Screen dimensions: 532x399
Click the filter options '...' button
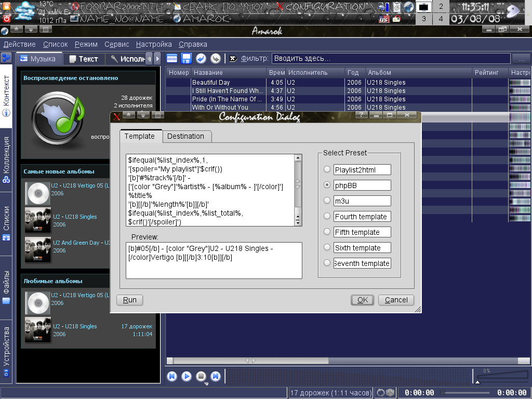[522, 58]
